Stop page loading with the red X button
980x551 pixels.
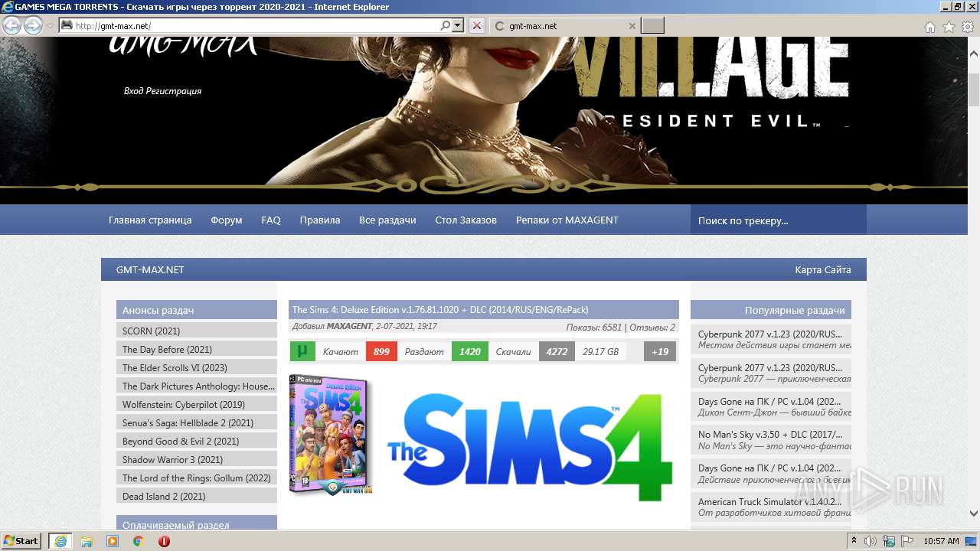click(x=477, y=25)
